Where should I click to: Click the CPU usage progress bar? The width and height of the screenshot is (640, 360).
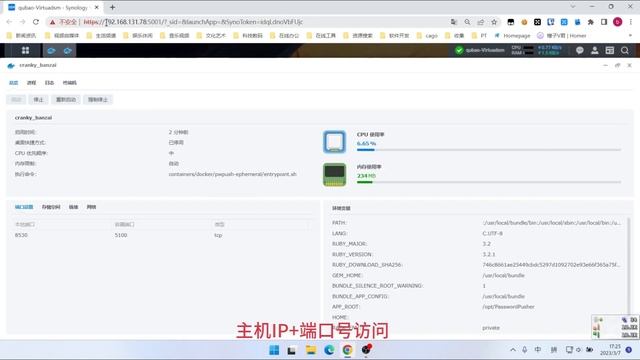[x=489, y=150]
